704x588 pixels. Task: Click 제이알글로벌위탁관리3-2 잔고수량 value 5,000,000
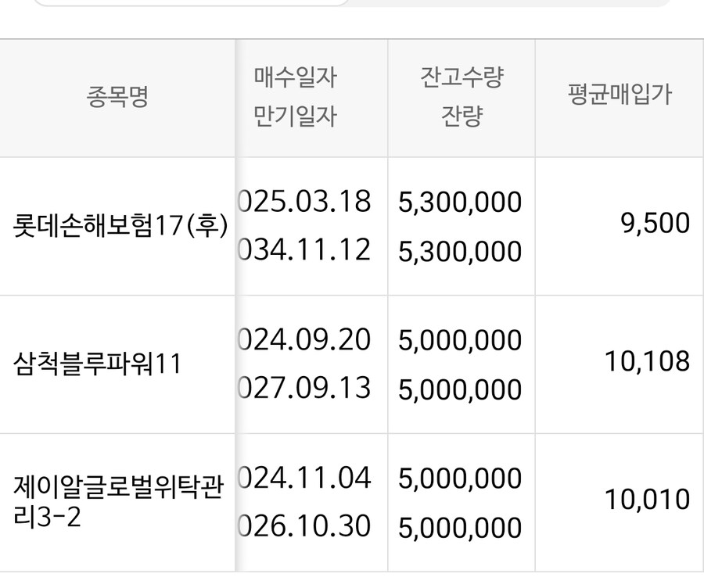click(460, 478)
